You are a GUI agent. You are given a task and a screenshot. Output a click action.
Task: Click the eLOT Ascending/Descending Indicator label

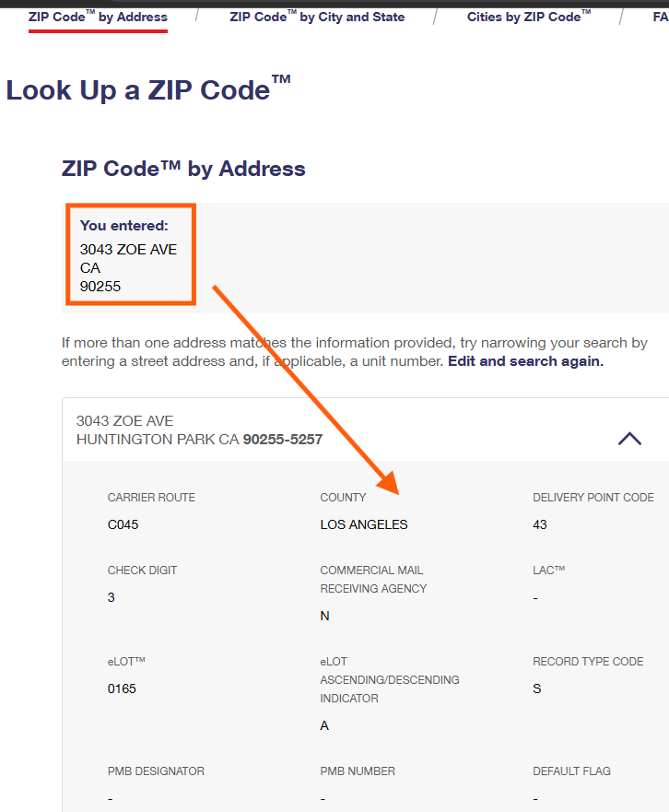point(389,679)
